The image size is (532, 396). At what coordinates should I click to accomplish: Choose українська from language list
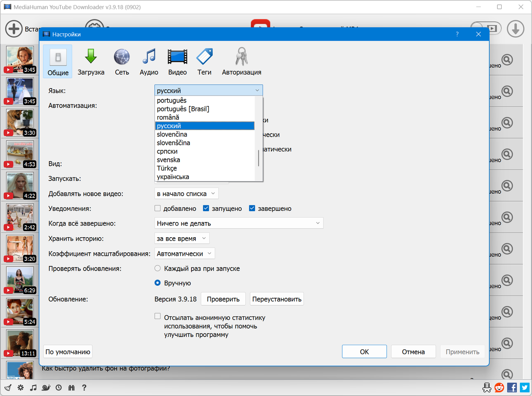coord(173,177)
